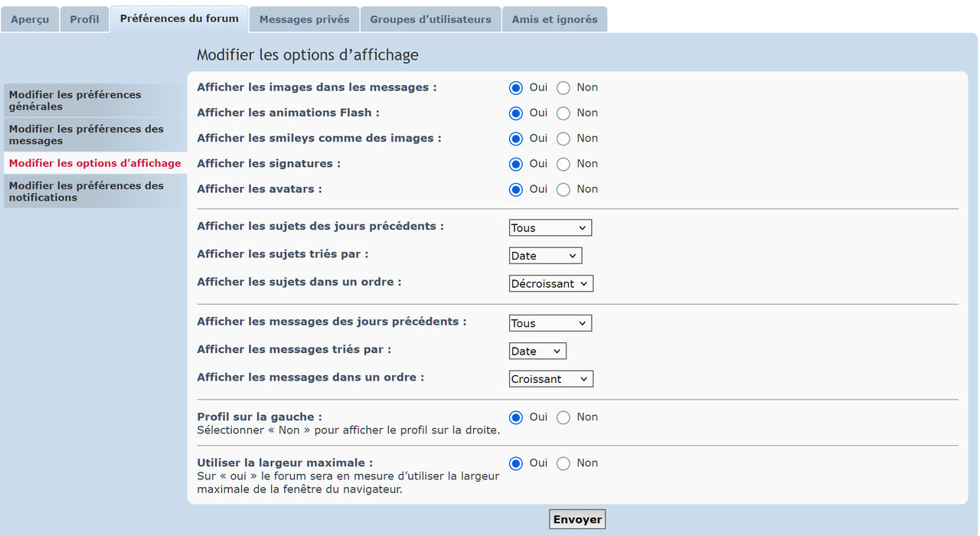Screen dimensions: 980x536
Task: Click the label Afficher les images dans les messages
Action: 316,87
